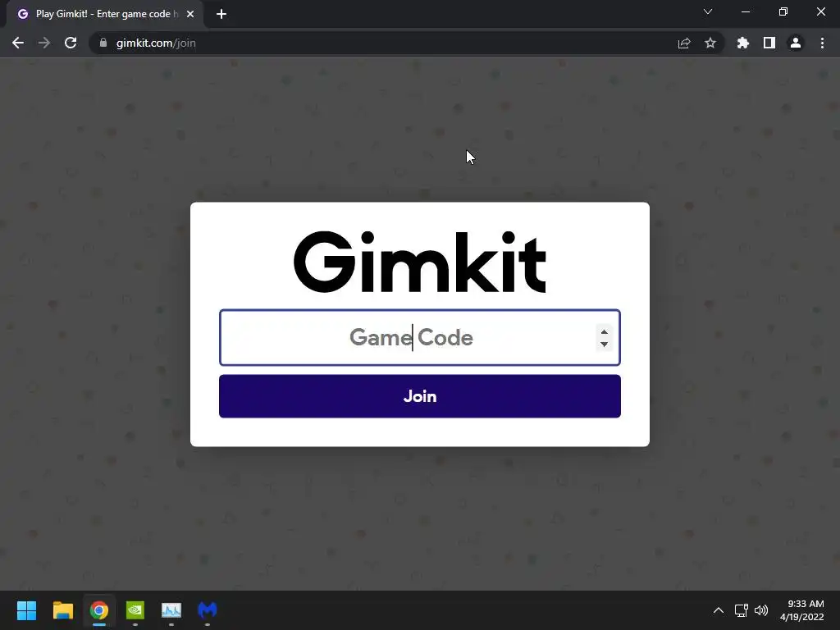Click the Join button
The width and height of the screenshot is (840, 630).
pyautogui.click(x=419, y=396)
